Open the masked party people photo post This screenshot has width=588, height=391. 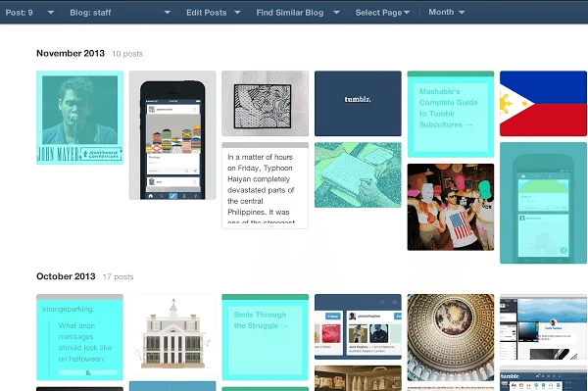click(x=451, y=207)
